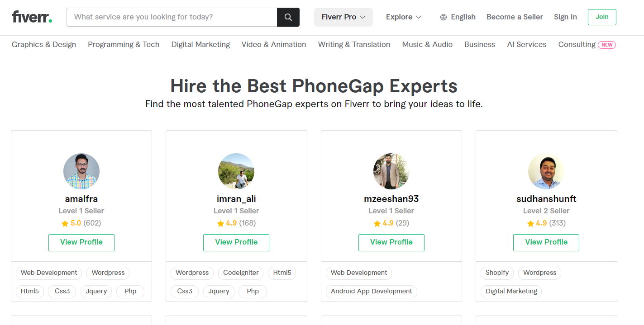
Task: Click the service search input field
Action: click(x=172, y=17)
